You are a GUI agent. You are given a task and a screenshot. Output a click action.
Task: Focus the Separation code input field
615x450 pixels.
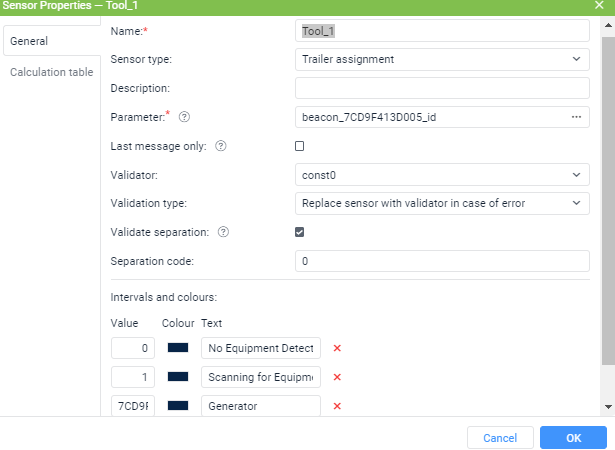click(x=442, y=261)
